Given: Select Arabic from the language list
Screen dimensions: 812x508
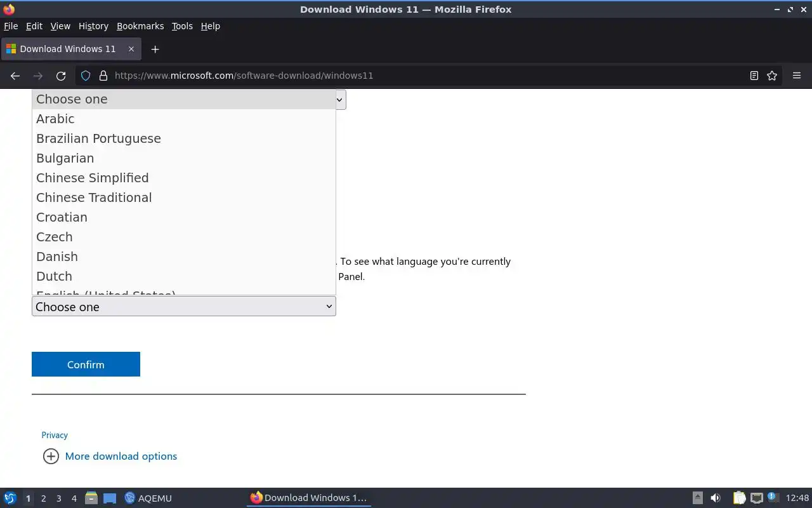Looking at the screenshot, I should pos(184,119).
